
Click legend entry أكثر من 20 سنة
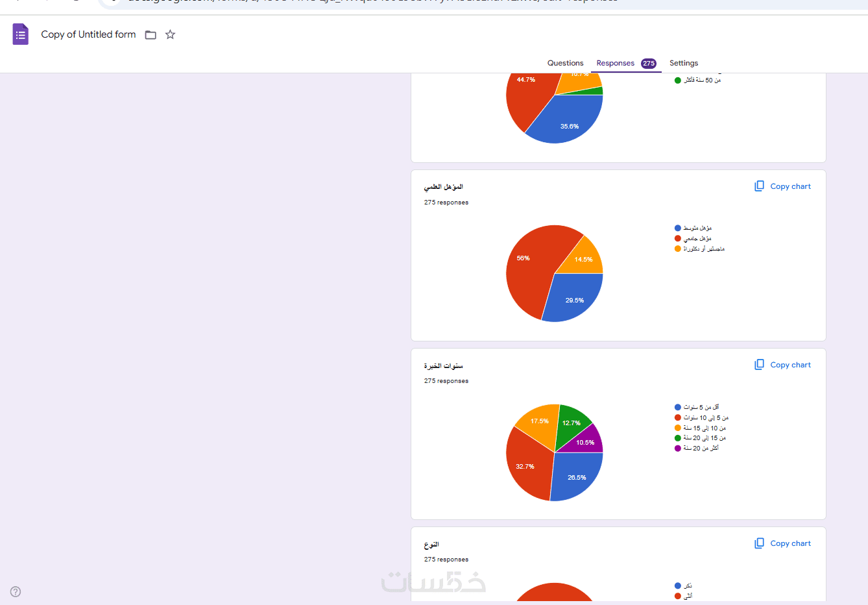697,449
